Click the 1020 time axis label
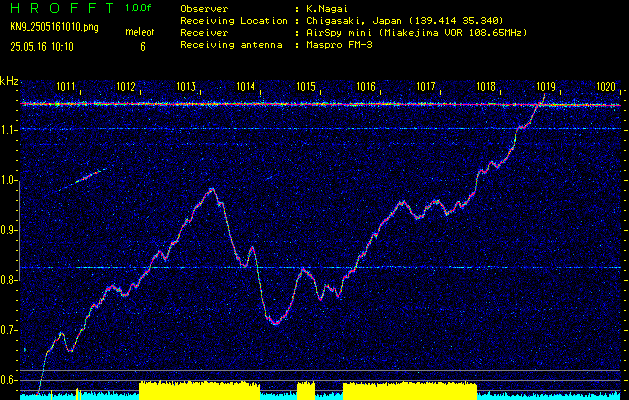The width and height of the screenshot is (629, 400). 606,86
